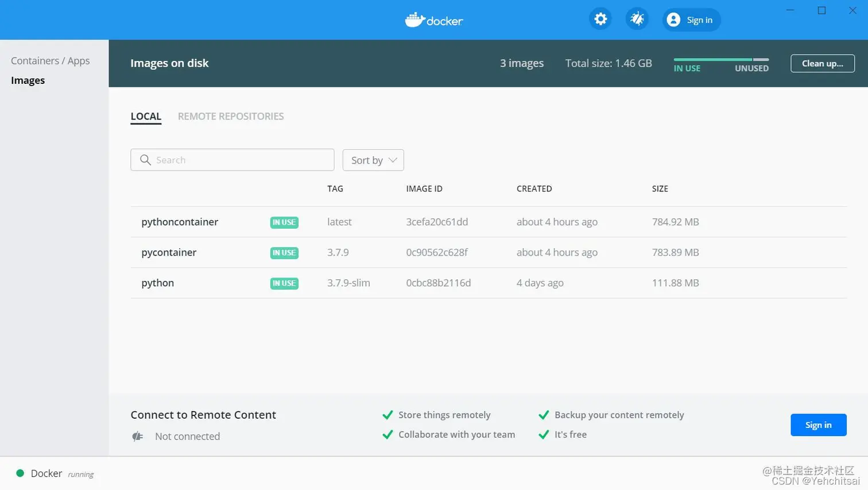Minimize the Docker window
Image resolution: width=868 pixels, height=490 pixels.
790,10
